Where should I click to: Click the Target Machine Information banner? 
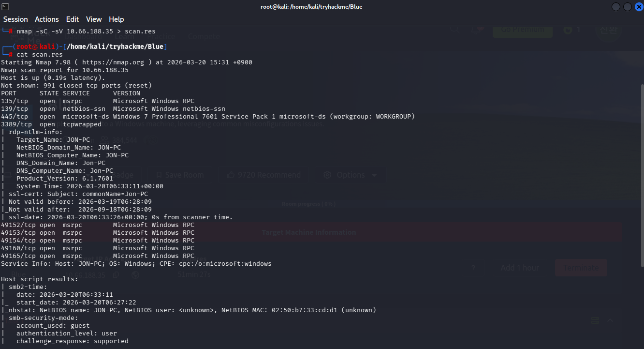309,232
